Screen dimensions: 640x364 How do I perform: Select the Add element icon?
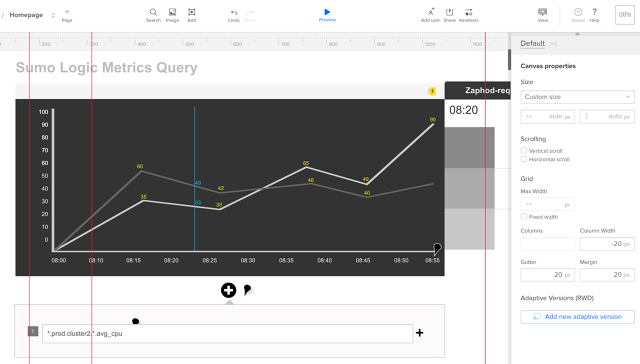click(x=191, y=12)
